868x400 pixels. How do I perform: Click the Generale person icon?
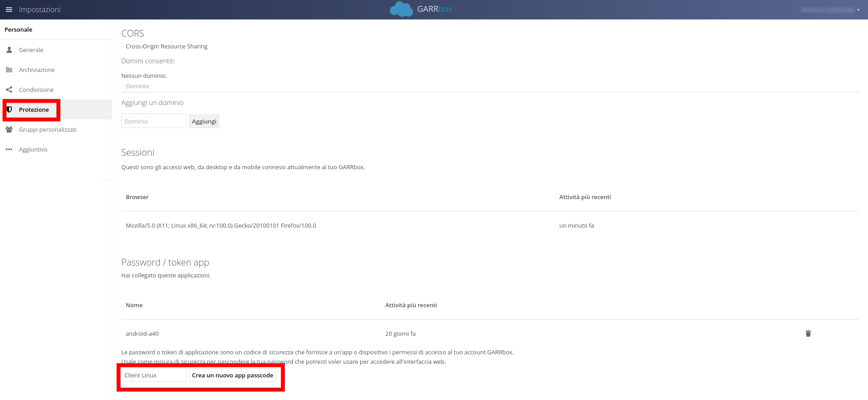tap(9, 50)
